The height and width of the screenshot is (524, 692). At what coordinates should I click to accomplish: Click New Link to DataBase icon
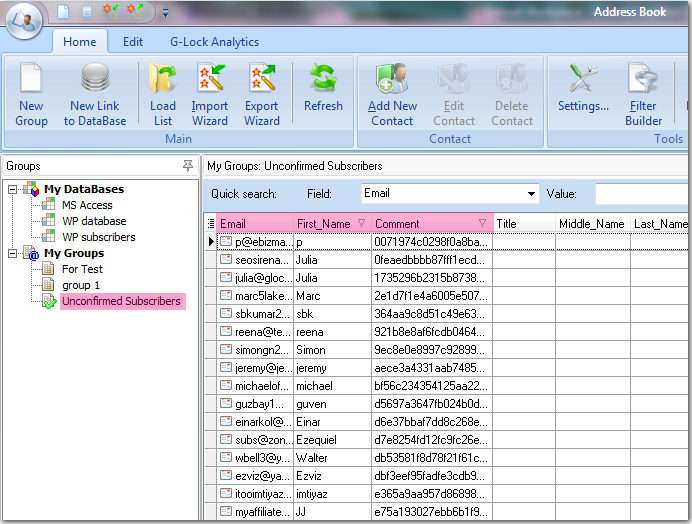click(95, 79)
